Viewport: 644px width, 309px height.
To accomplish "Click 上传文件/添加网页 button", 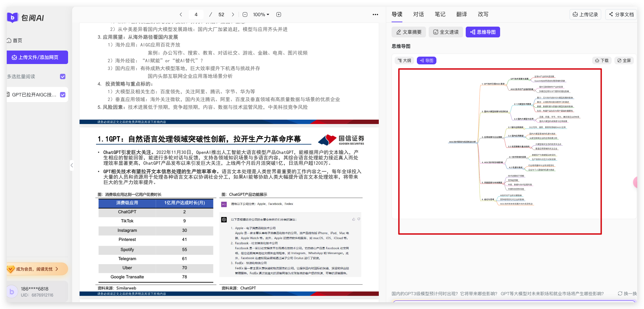I will tap(37, 57).
